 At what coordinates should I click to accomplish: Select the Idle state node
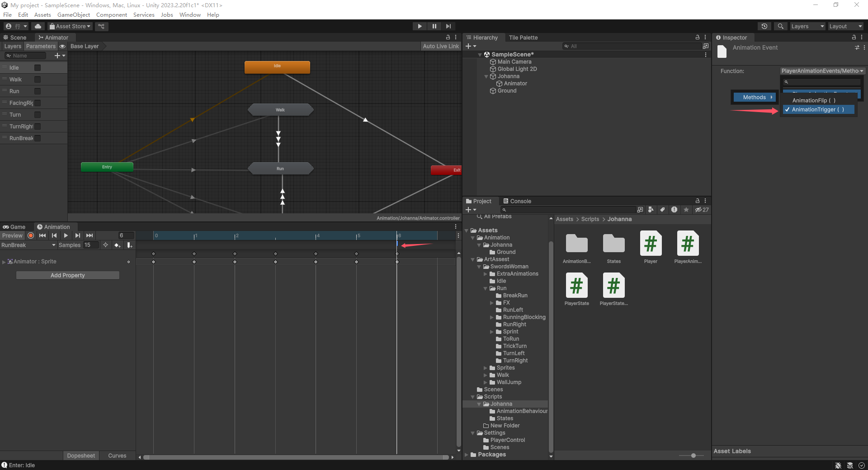pos(277,67)
